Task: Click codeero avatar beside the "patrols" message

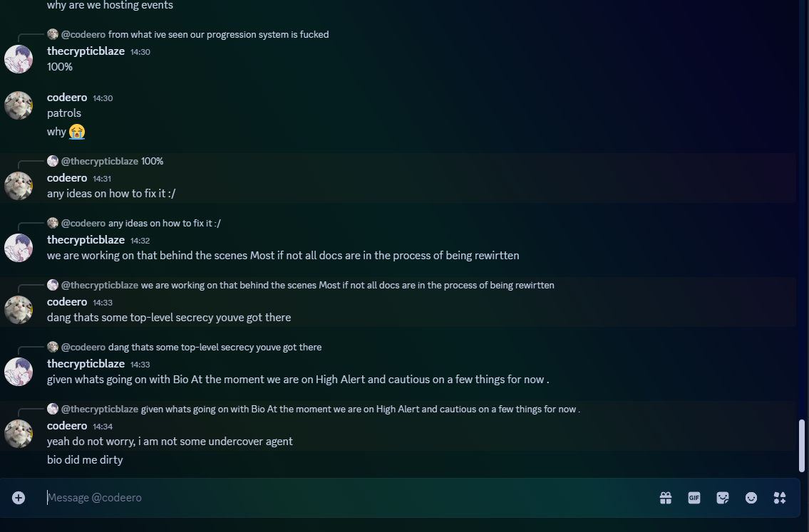Action: pos(19,105)
